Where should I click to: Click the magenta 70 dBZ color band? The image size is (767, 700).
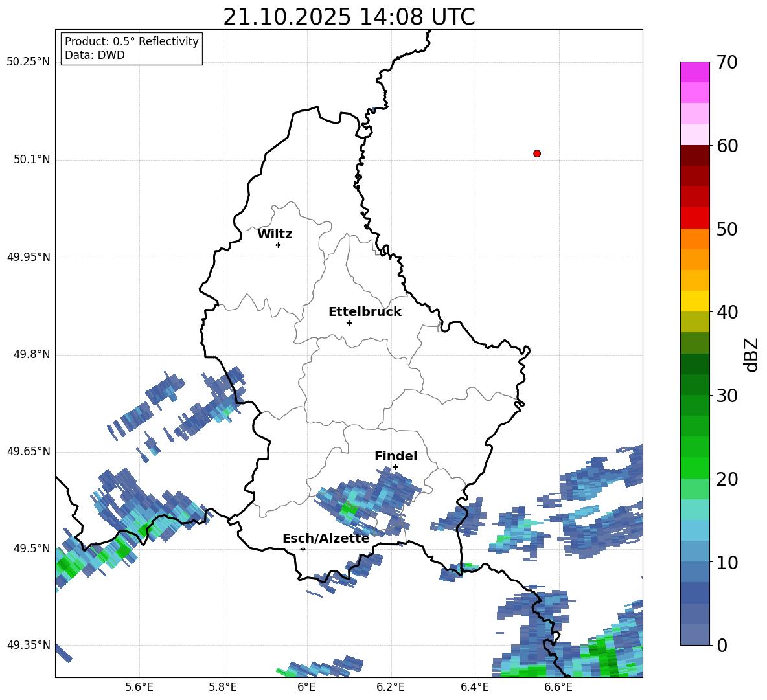pyautogui.click(x=694, y=72)
